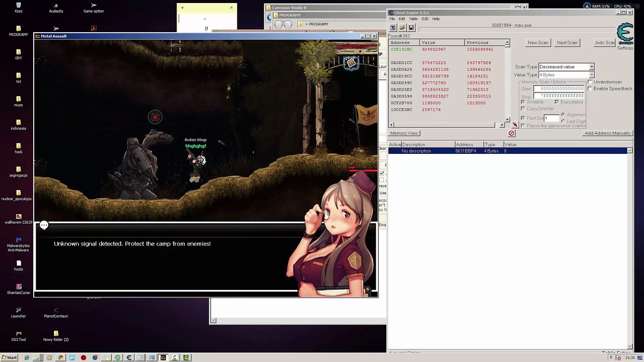The image size is (644, 362).
Task: Switch to Cheat Engine gear taskbar icon
Action: point(129,358)
